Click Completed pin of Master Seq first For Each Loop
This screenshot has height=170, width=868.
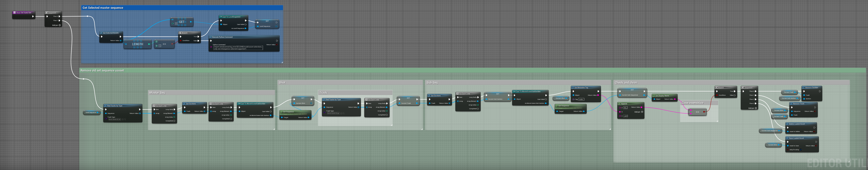[174, 121]
